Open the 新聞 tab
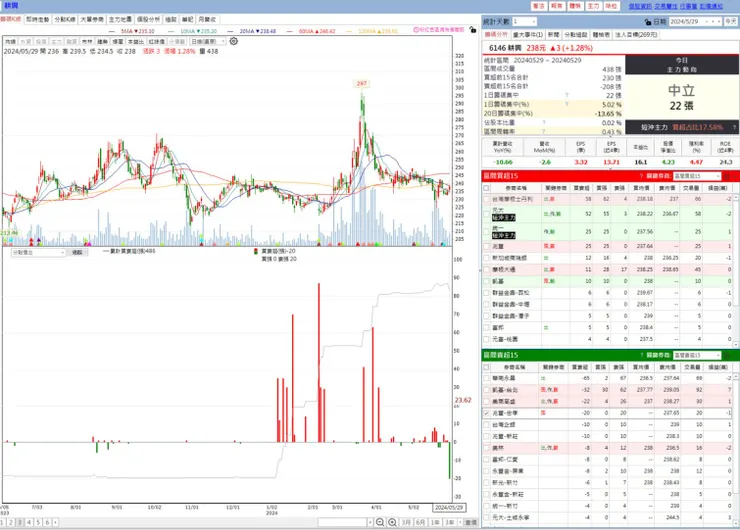Image resolution: width=740 pixels, height=530 pixels. click(x=553, y=34)
